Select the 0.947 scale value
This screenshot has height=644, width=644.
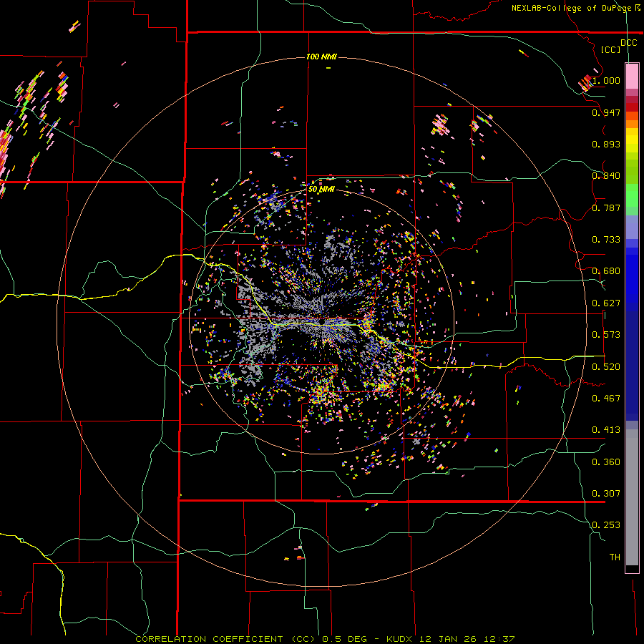(x=606, y=112)
